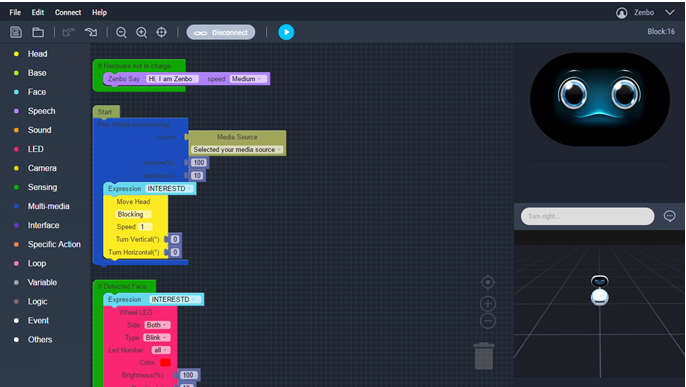Expand the Blocking mode dropdown in Move Head
The width and height of the screenshot is (686, 387).
(x=133, y=214)
